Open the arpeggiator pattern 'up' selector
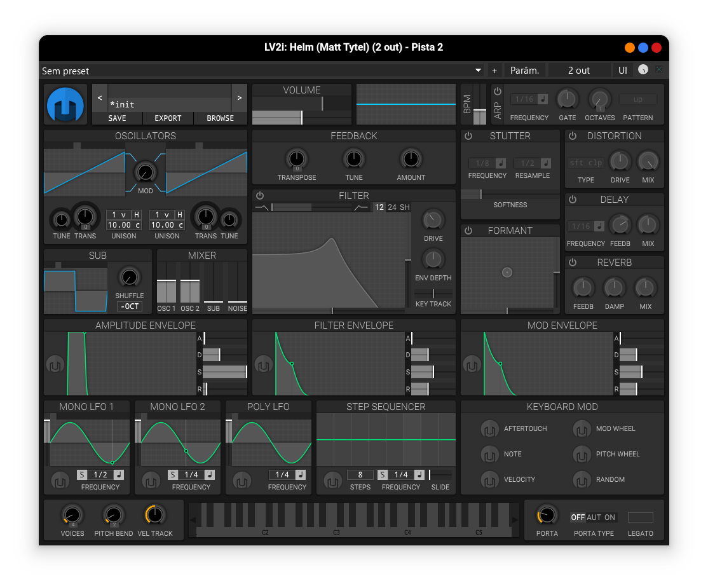The width and height of the screenshot is (708, 588). 637,99
